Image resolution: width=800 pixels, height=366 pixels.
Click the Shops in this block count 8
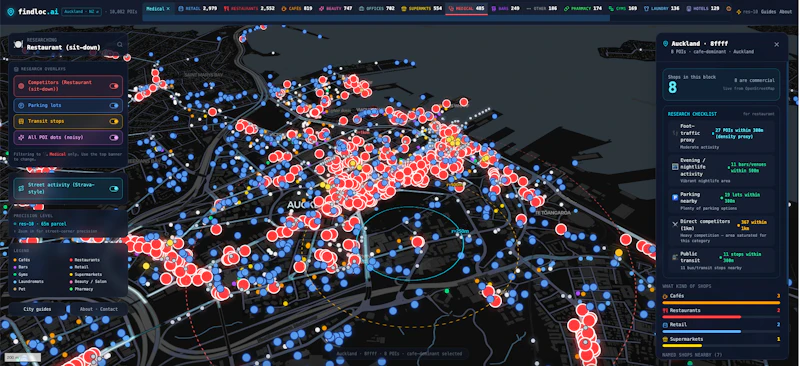pos(672,88)
